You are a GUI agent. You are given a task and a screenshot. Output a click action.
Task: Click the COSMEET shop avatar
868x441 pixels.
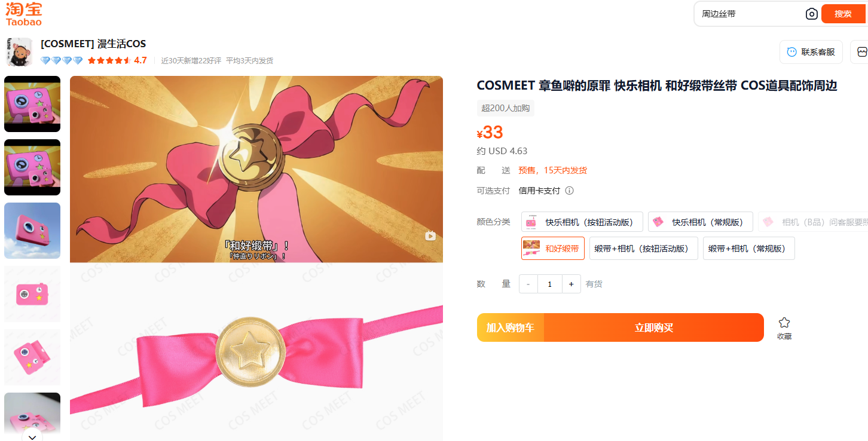click(19, 52)
